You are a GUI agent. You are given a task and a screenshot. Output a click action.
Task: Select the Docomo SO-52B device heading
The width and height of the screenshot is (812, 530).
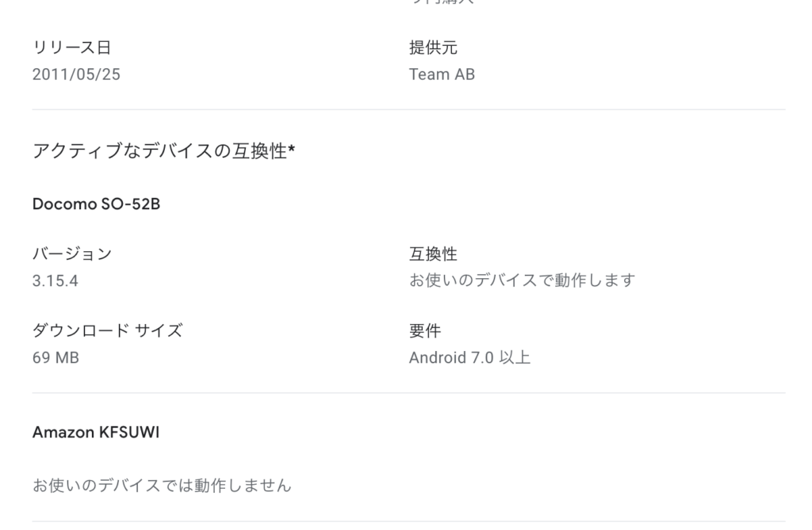[x=96, y=204]
